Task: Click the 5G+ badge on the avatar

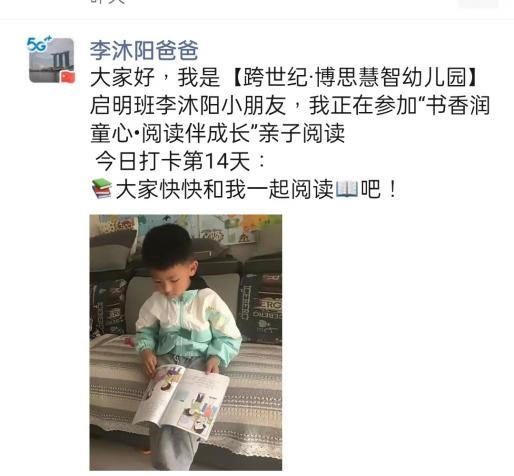Action: coord(39,44)
